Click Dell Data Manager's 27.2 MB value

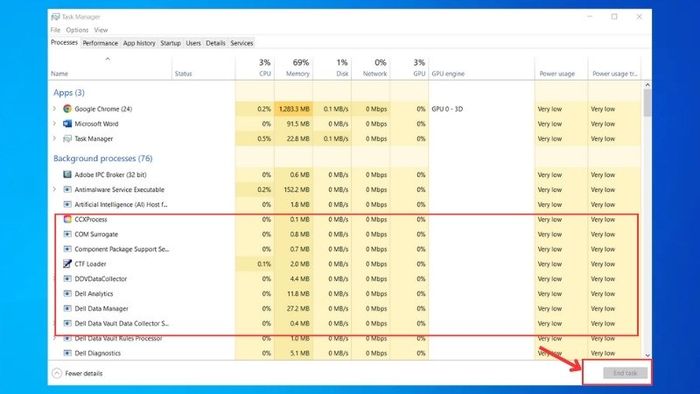pos(299,309)
